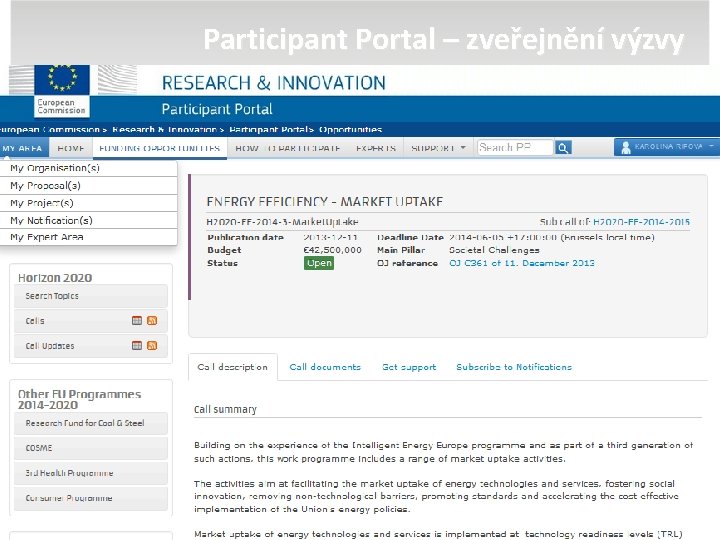Click the budget value €42,500,000
The height and width of the screenshot is (540, 720).
pos(332,250)
